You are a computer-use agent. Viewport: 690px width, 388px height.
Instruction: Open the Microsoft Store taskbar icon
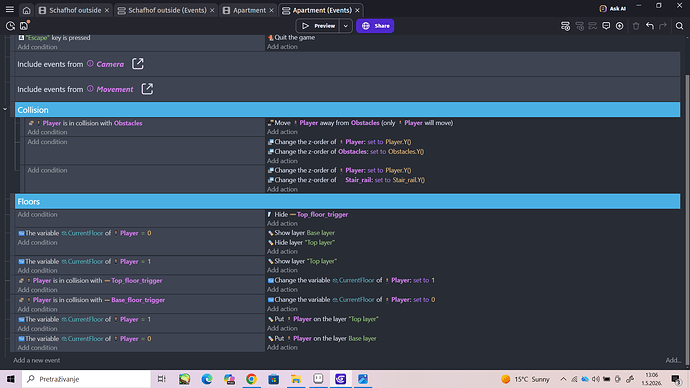(x=274, y=379)
